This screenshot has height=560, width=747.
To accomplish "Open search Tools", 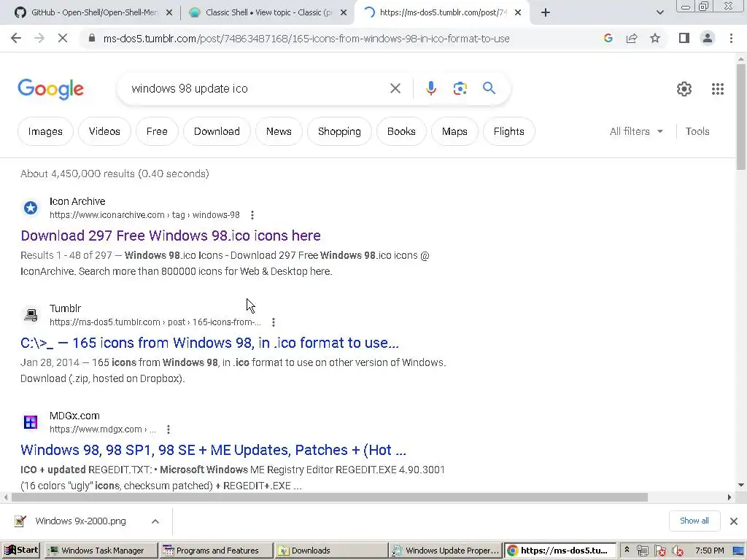I will (697, 131).
